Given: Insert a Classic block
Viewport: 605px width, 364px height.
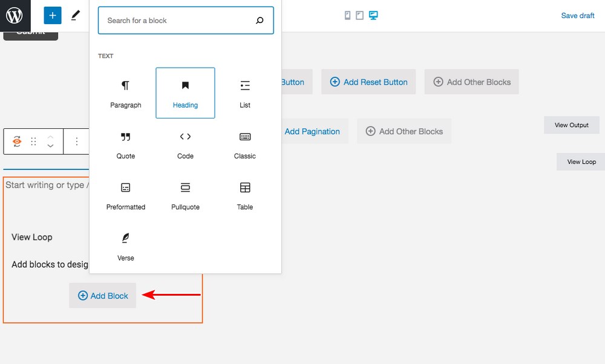Looking at the screenshot, I should (x=244, y=145).
